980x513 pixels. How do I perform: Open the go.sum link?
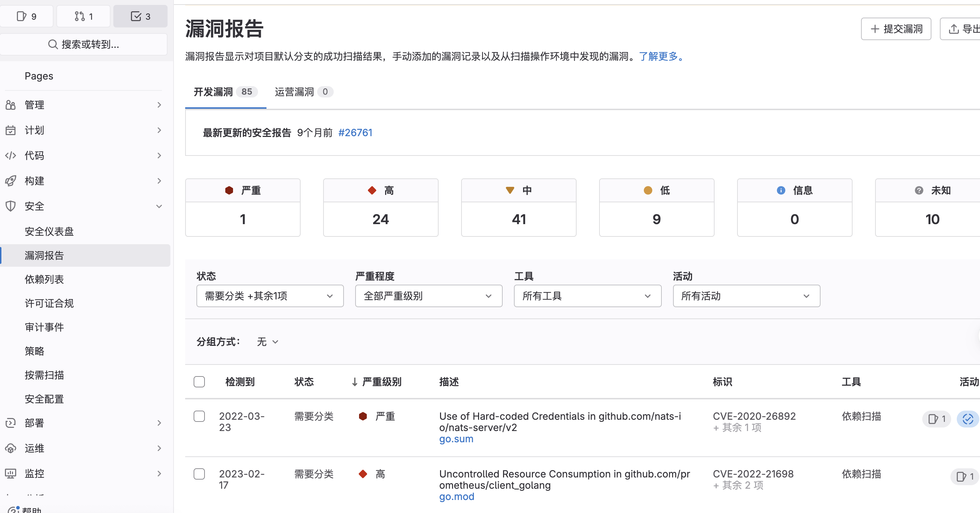(456, 439)
